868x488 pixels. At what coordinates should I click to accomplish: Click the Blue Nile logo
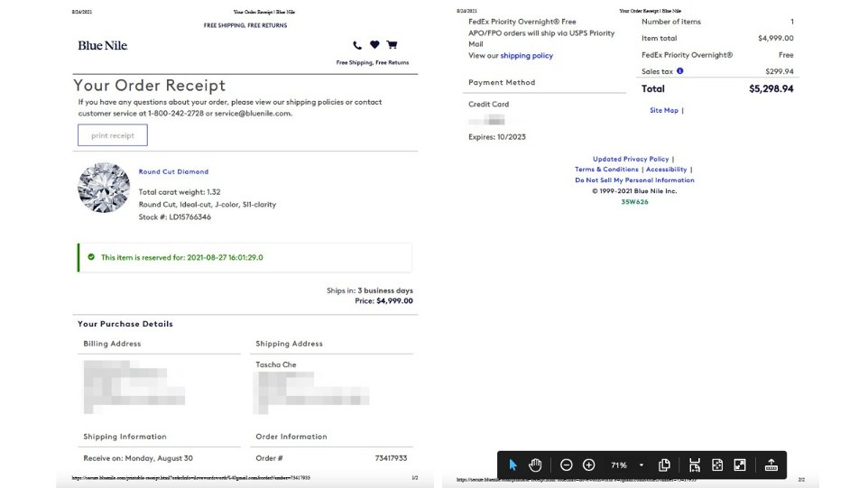click(x=103, y=45)
